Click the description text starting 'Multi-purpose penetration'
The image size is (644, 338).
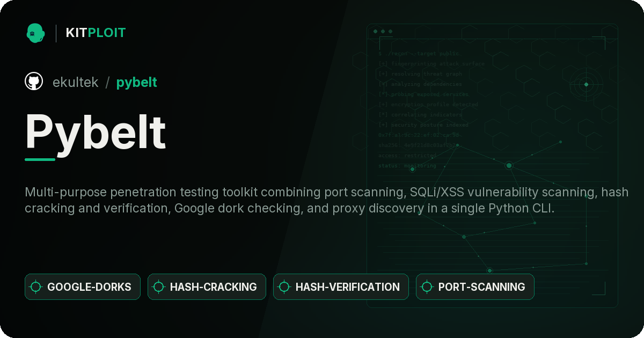pyautogui.click(x=326, y=200)
